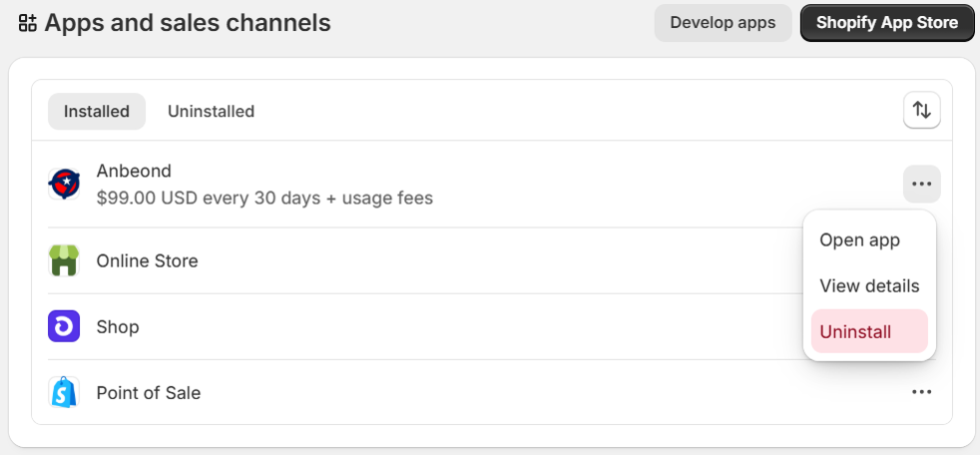The image size is (980, 455).
Task: Open the sort order arrows button
Action: click(921, 111)
